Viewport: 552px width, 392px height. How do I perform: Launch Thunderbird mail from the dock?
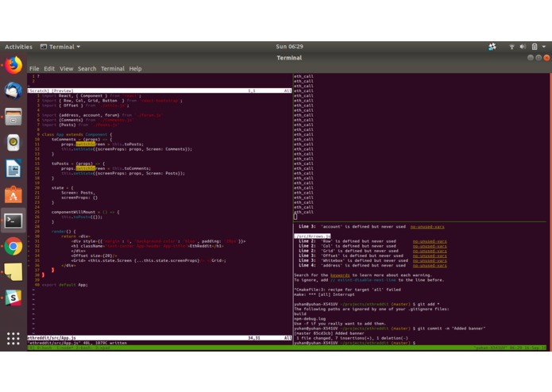pyautogui.click(x=14, y=90)
